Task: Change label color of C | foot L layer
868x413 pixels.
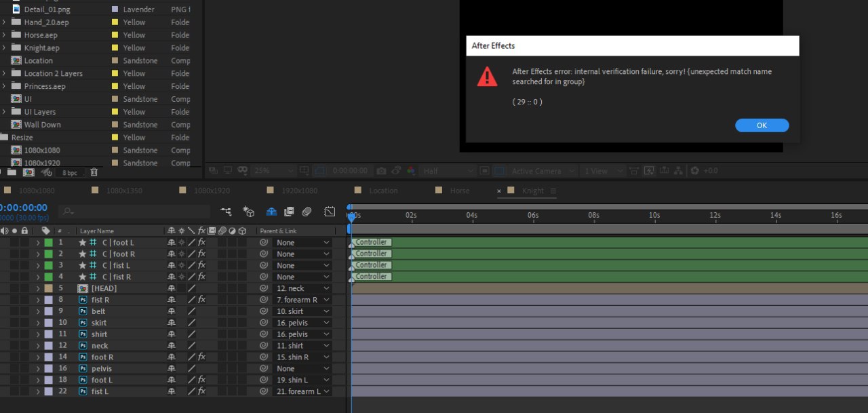Action: click(x=48, y=243)
